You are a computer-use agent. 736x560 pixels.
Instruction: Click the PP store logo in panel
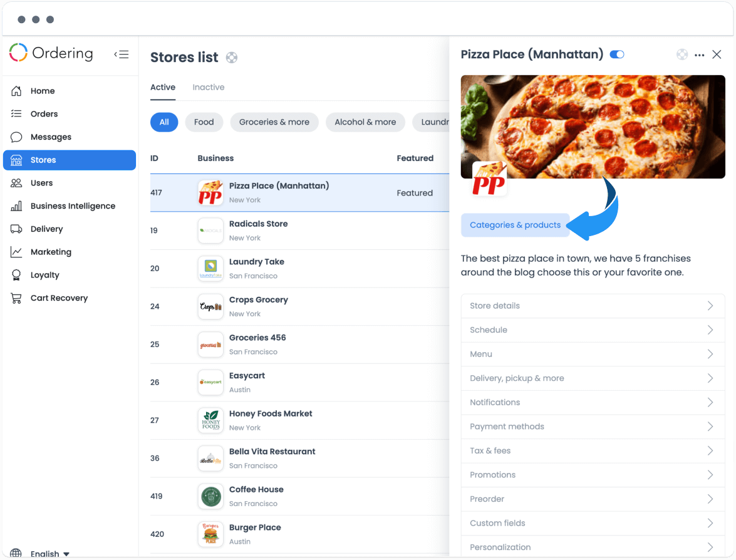[489, 179]
